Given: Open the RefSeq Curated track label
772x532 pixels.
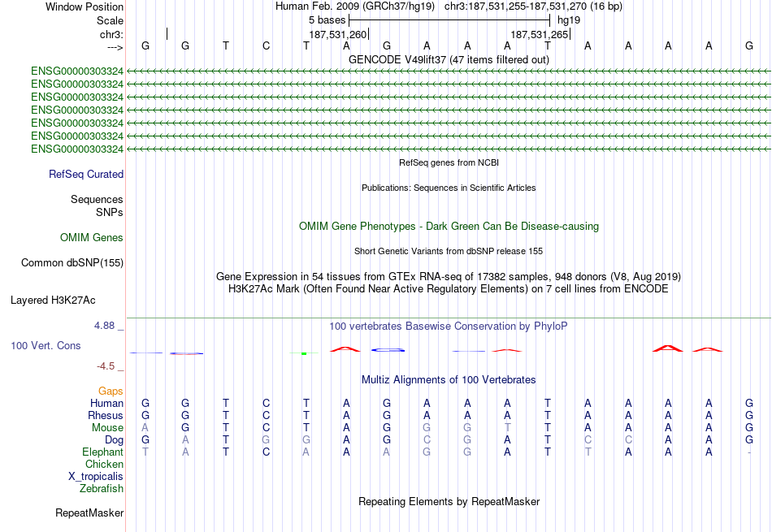Looking at the screenshot, I should pos(86,174).
